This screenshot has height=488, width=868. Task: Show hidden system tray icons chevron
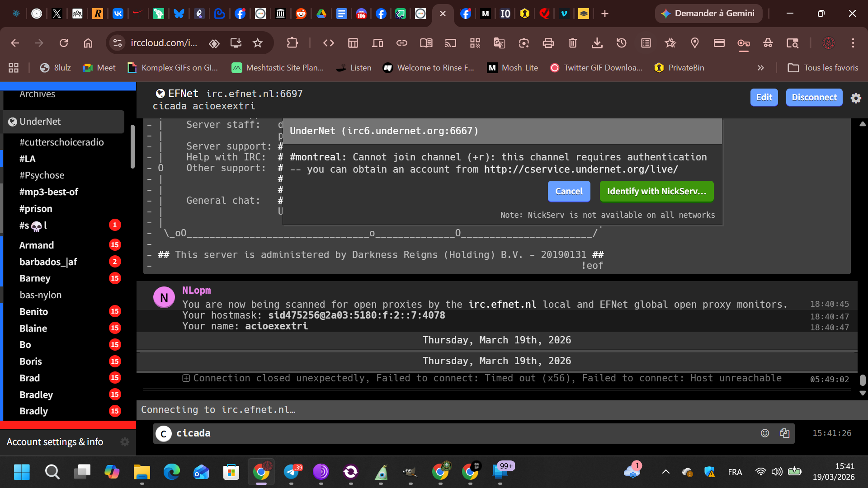click(665, 472)
